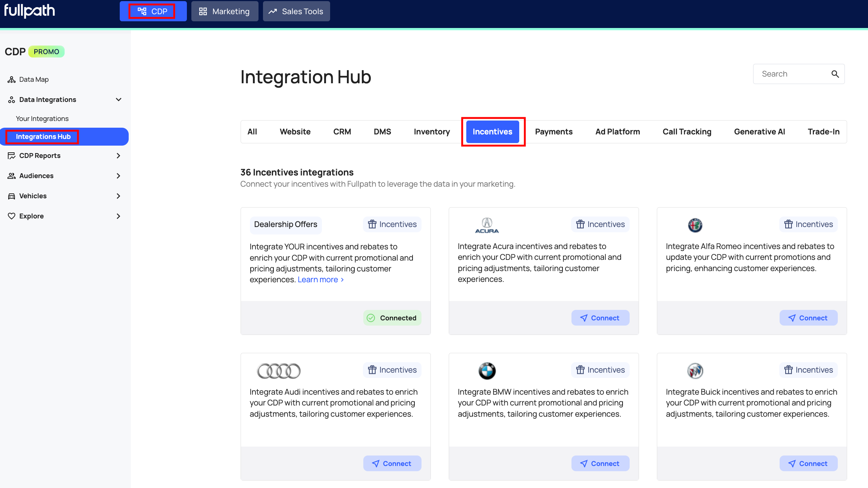Image resolution: width=868 pixels, height=488 pixels.
Task: Click the fullpath logo
Action: pyautogui.click(x=29, y=11)
